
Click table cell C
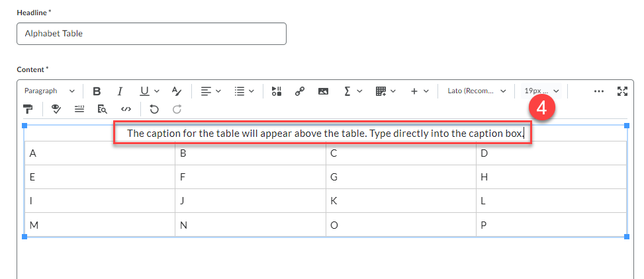[x=401, y=153]
